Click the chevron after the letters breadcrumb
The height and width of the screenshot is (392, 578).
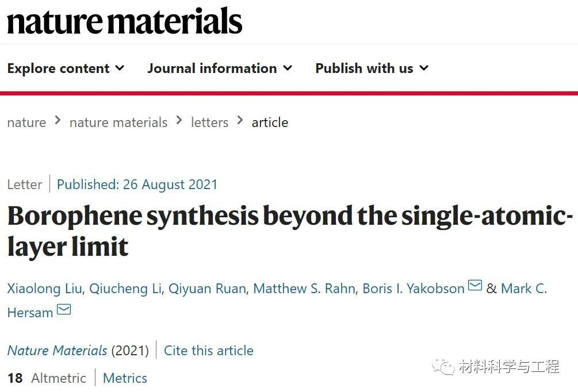pyautogui.click(x=239, y=121)
